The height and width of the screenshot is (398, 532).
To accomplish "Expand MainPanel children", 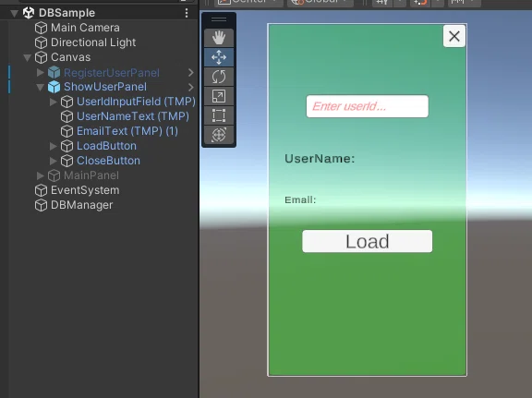I will coord(41,175).
